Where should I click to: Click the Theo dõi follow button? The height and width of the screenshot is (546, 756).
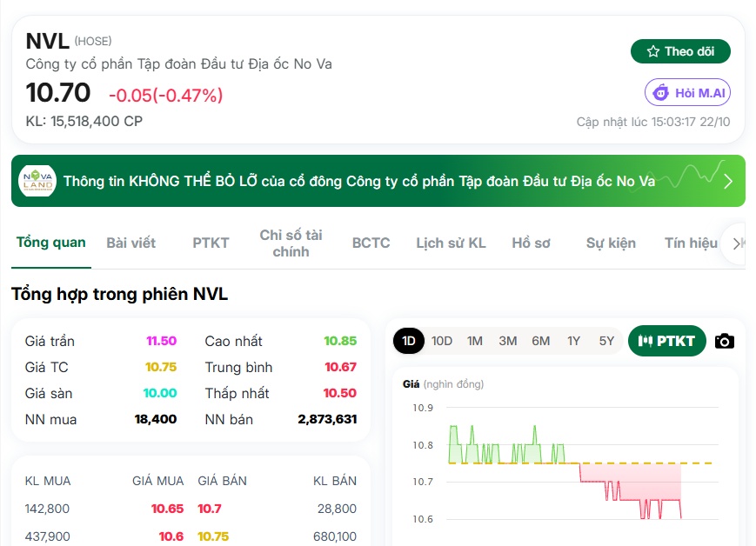(x=680, y=51)
